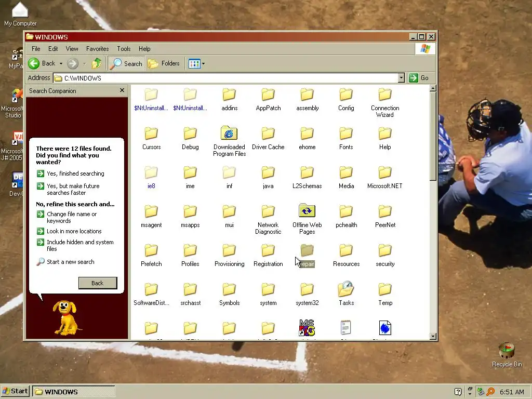Select the Config folder

click(346, 99)
